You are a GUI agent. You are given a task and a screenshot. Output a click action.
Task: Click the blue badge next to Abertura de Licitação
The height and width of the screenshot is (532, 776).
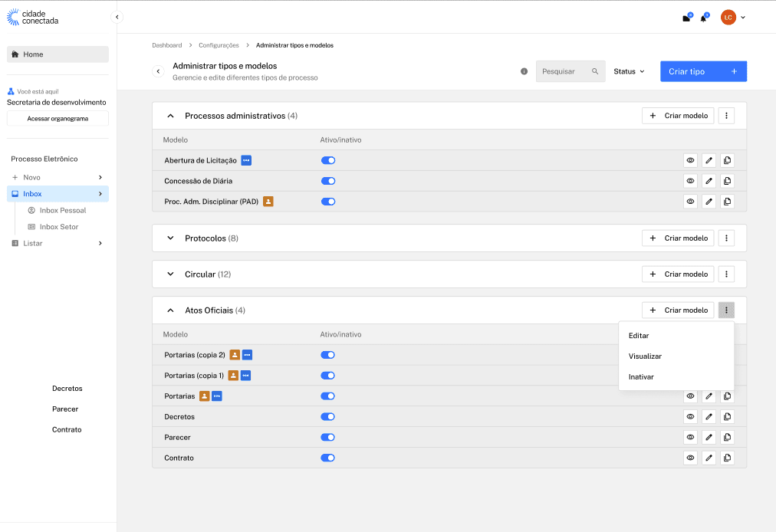click(x=246, y=160)
